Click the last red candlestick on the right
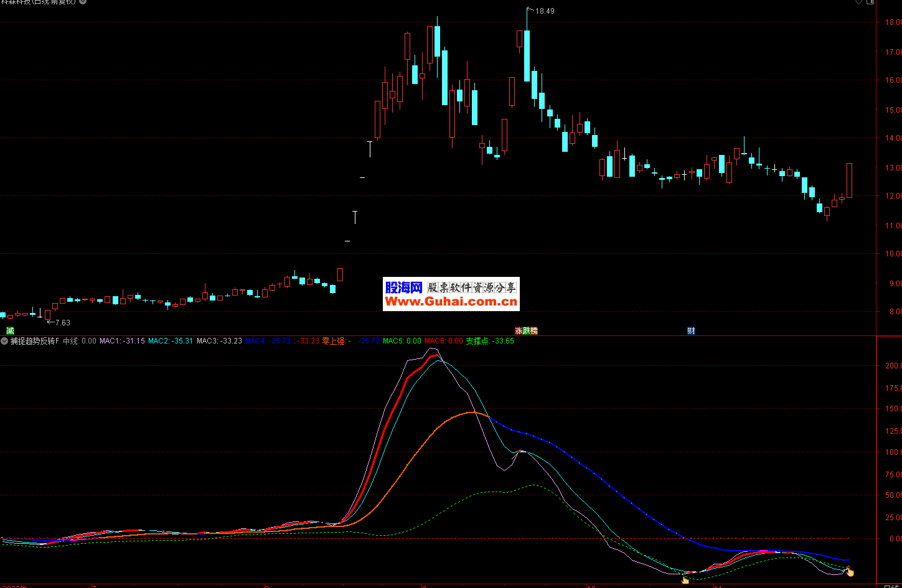 (849, 180)
